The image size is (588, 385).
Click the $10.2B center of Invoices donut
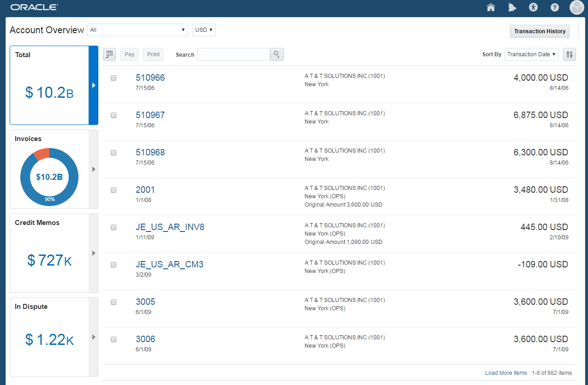[49, 177]
